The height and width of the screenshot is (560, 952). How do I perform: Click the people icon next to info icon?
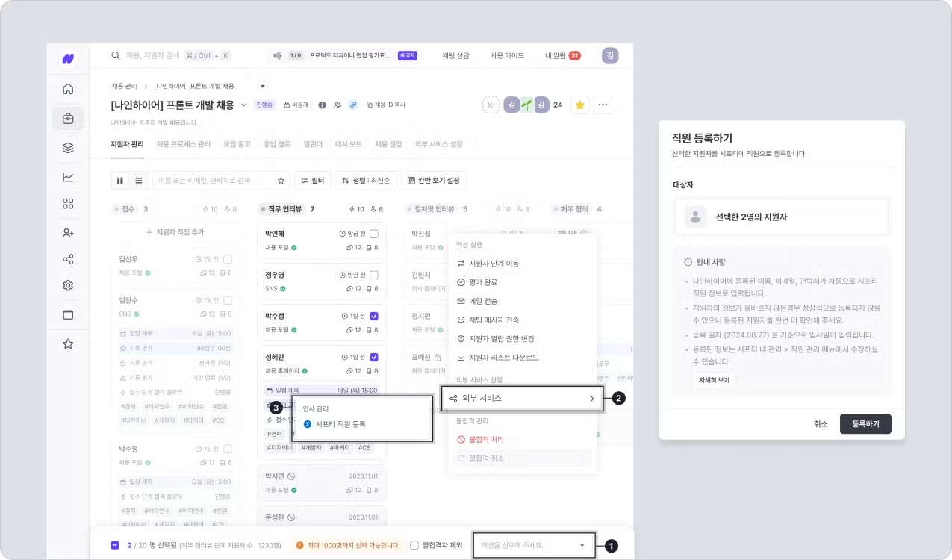pos(337,105)
